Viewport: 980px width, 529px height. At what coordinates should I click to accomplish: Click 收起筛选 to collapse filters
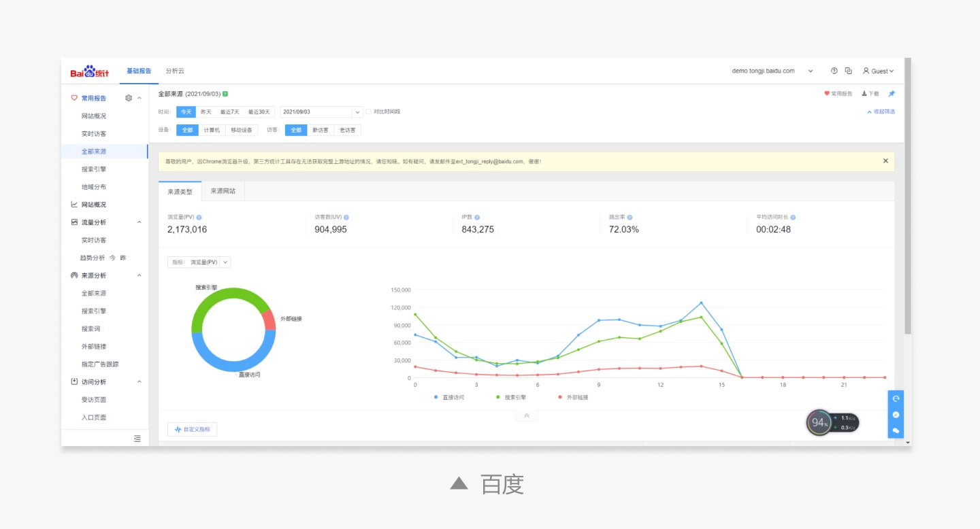(x=881, y=112)
